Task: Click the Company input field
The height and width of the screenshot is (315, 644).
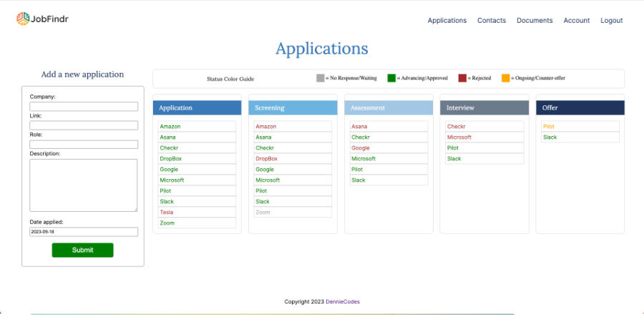Action: (84, 107)
